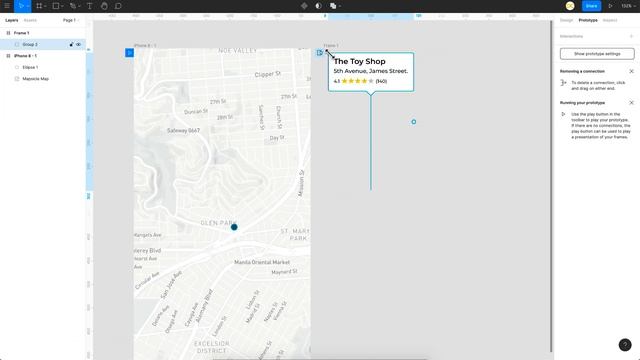Screen dimensions: 640x360
Task: Click the blue Share button
Action: (591, 6)
